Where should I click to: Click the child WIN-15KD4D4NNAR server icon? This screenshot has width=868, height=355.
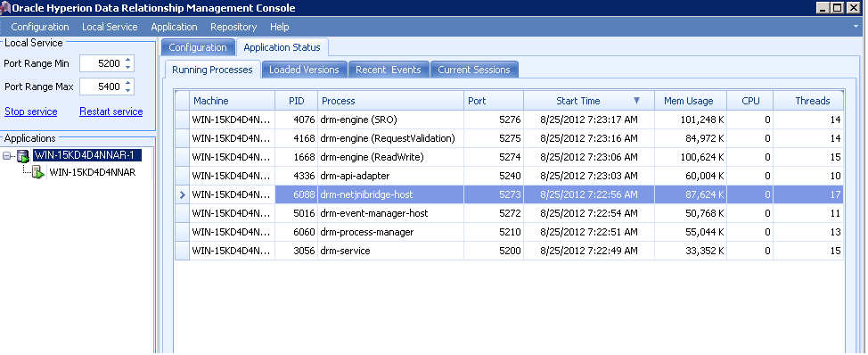tap(38, 173)
